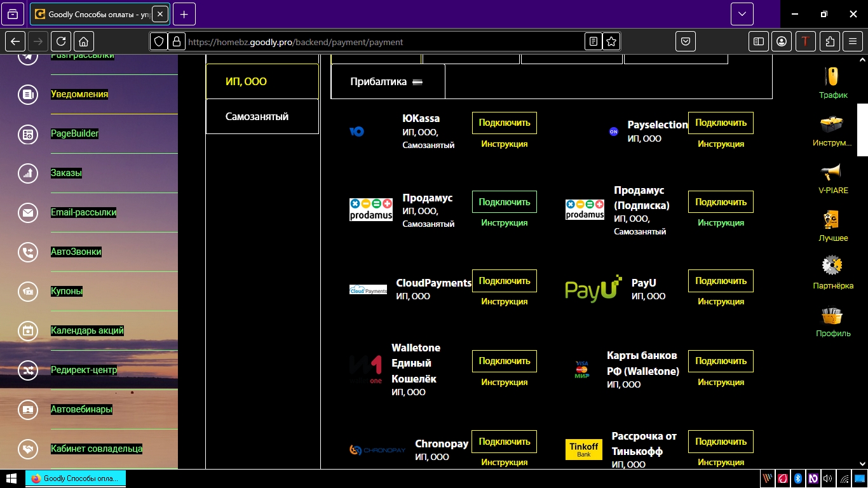Click the Заказы chart icon
This screenshot has height=488, width=868.
28,173
